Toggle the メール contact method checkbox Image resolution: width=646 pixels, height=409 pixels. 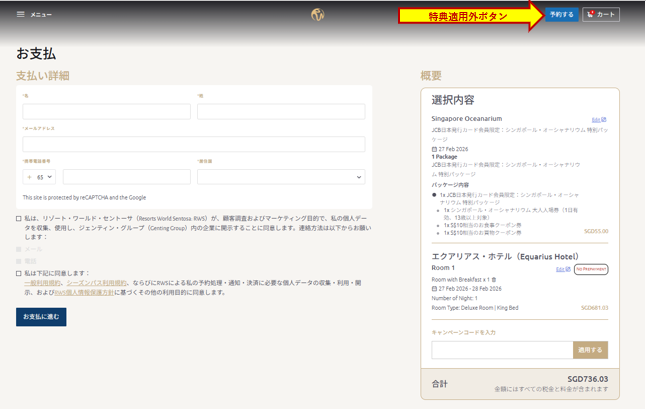pos(19,249)
